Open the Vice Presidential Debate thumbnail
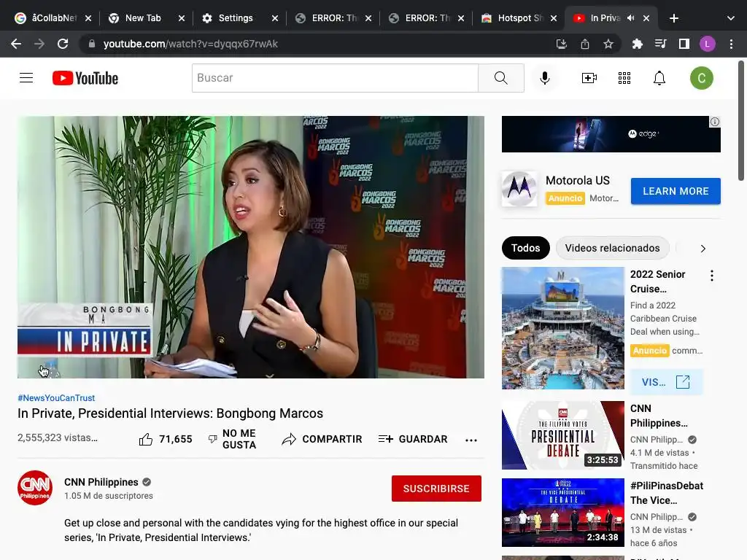 coord(562,513)
